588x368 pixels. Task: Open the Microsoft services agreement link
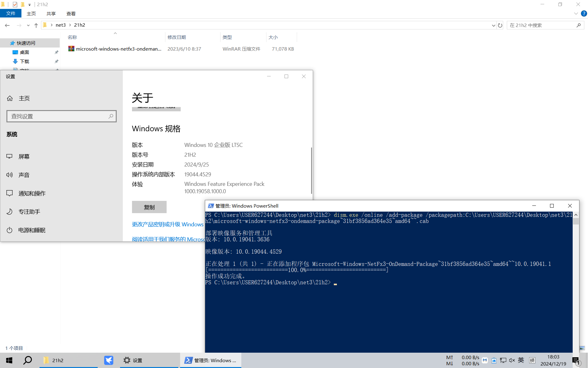tap(168, 239)
